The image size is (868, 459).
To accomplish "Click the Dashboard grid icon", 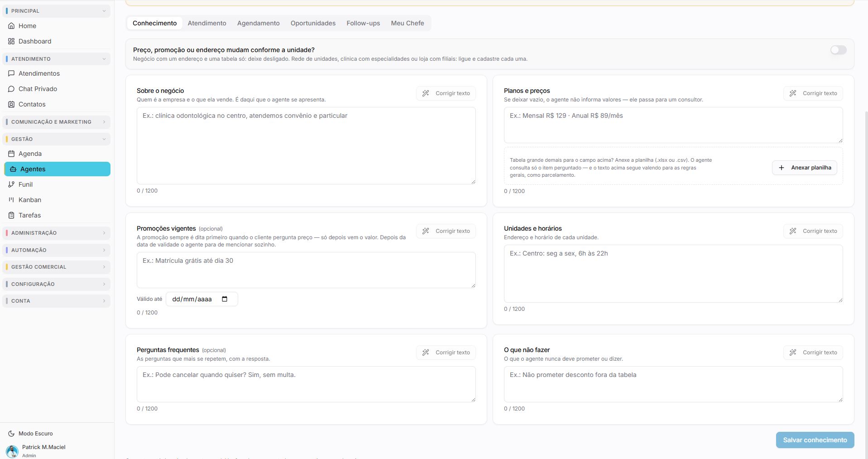I will tap(11, 41).
